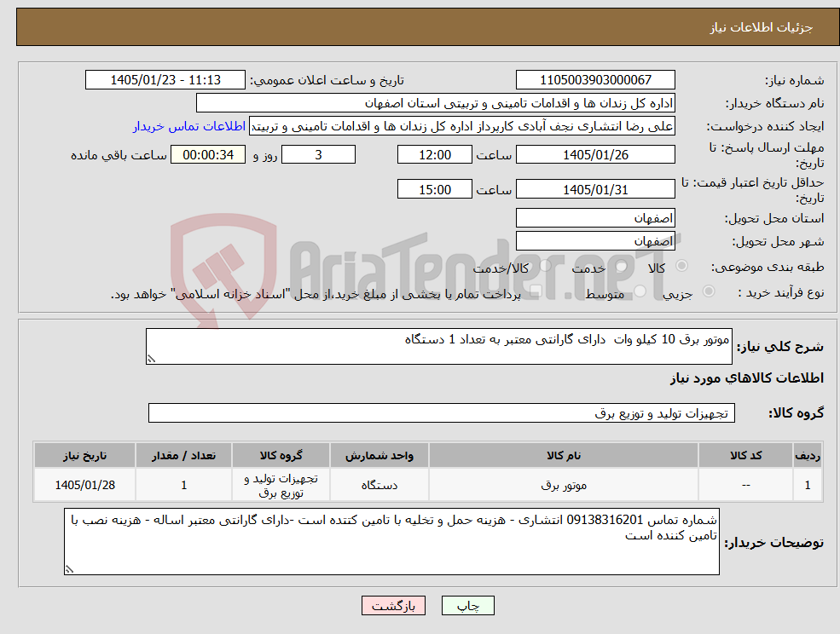Click the price validity date 1405/01/31
The image size is (840, 634).
pos(595,189)
